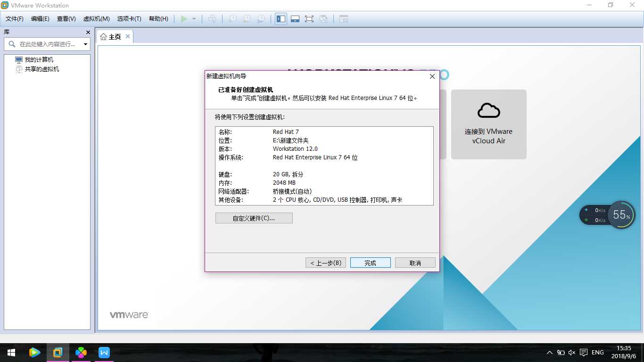Expand the library search dropdown arrow
The image size is (644, 362).
point(85,44)
